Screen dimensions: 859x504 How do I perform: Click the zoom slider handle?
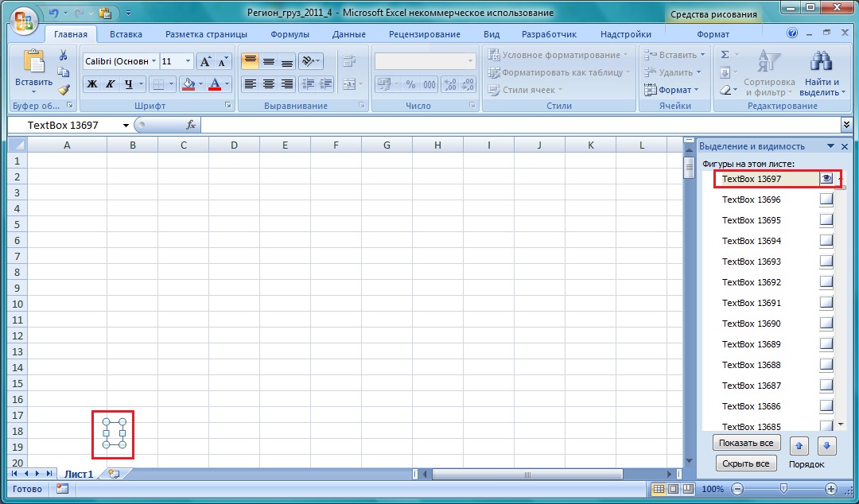[784, 488]
